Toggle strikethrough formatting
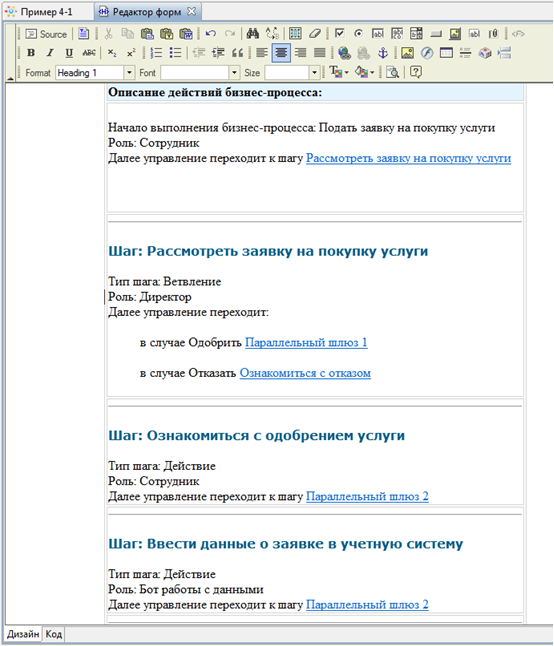The width and height of the screenshot is (554, 646). (x=89, y=53)
